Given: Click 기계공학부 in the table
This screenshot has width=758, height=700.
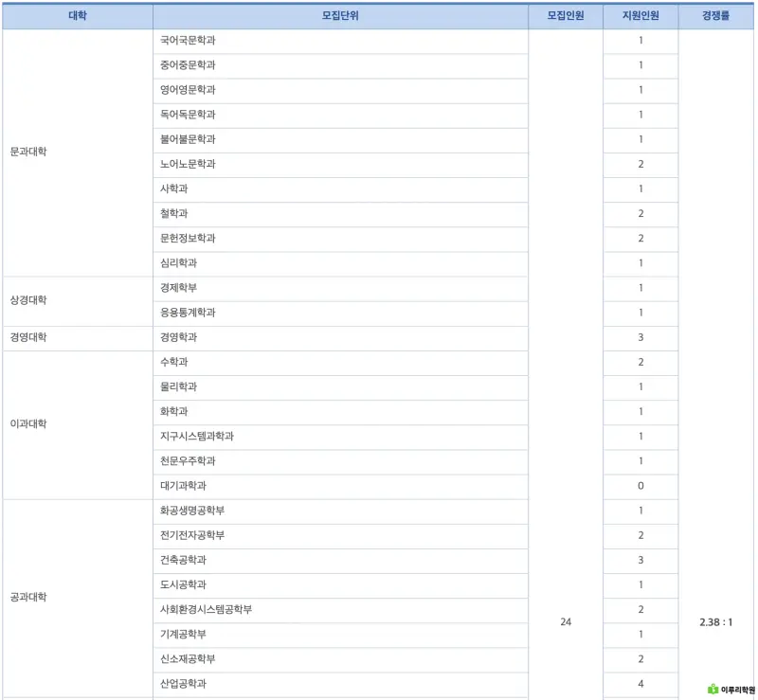Looking at the screenshot, I should point(183,635).
